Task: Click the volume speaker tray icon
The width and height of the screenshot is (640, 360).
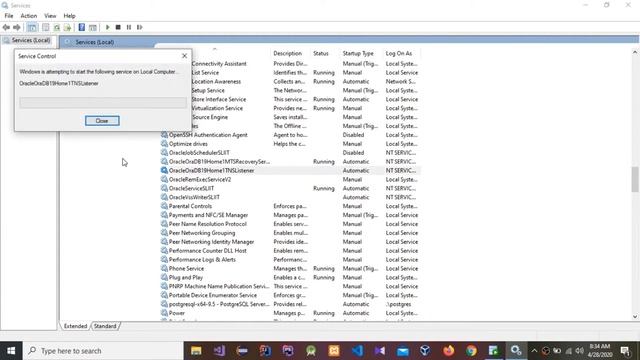Action: 580,351
